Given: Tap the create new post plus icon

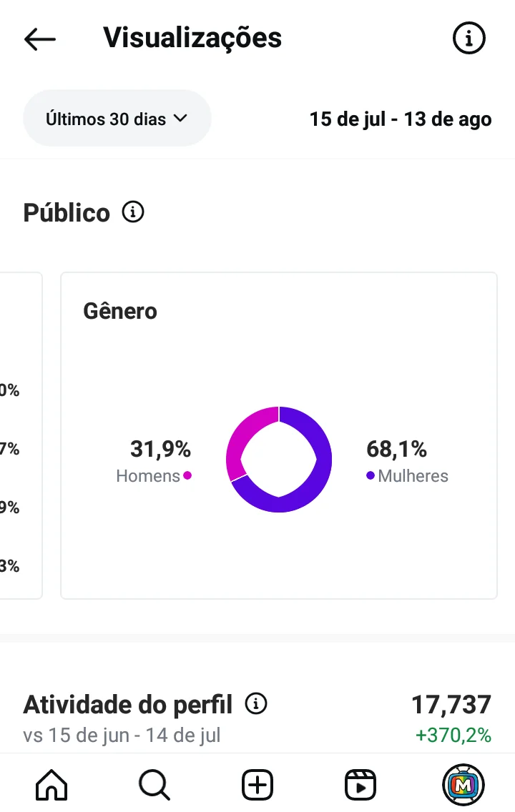Looking at the screenshot, I should [257, 785].
